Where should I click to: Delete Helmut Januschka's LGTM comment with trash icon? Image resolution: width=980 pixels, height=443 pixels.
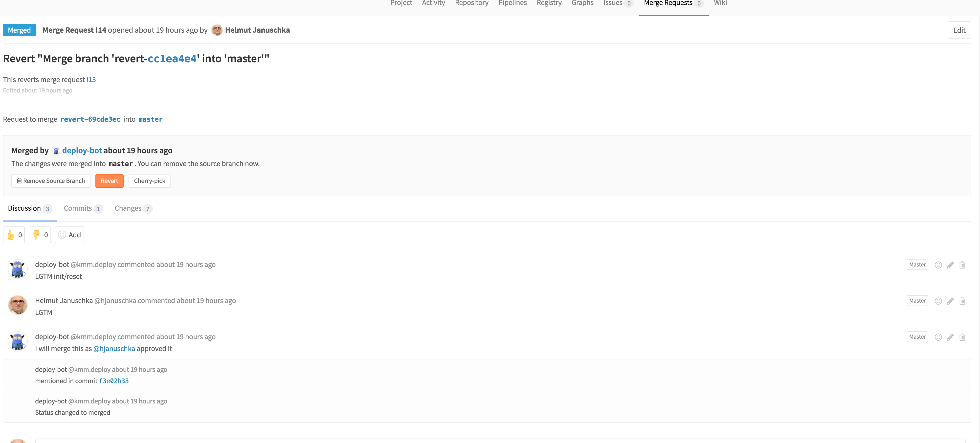tap(962, 301)
